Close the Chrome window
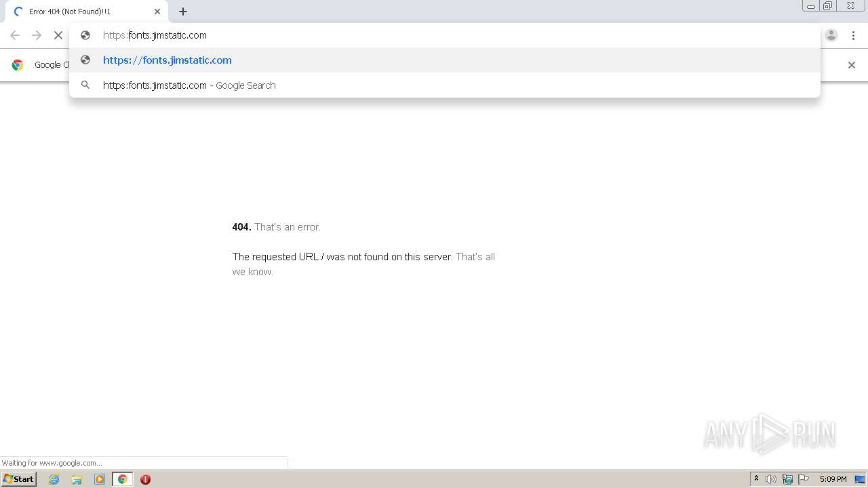This screenshot has height=488, width=868. [x=850, y=6]
